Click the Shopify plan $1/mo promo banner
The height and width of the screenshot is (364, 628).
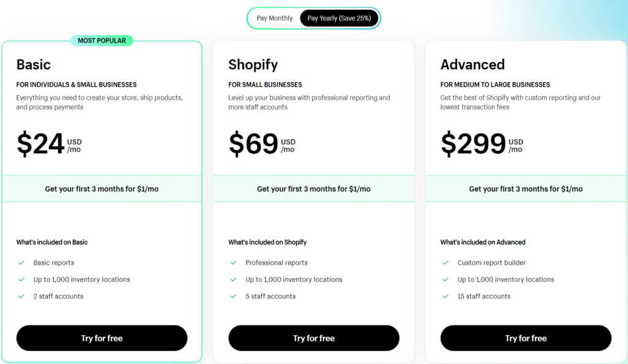click(314, 189)
